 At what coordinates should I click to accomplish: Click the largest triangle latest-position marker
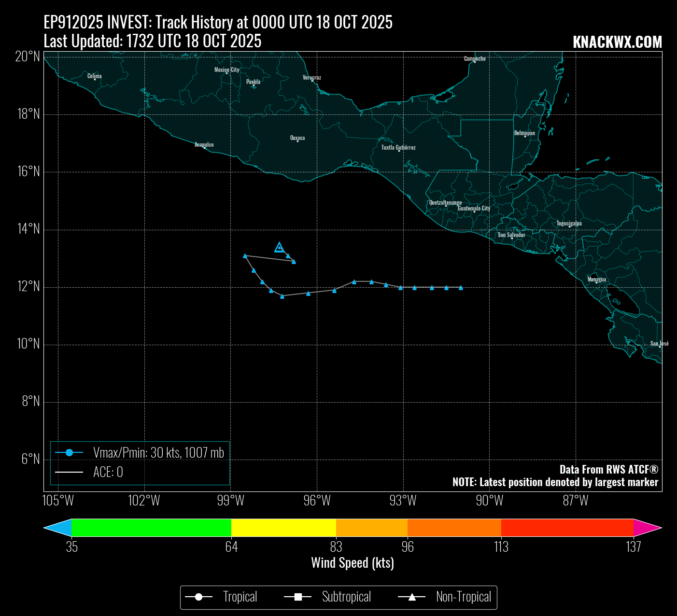click(279, 248)
